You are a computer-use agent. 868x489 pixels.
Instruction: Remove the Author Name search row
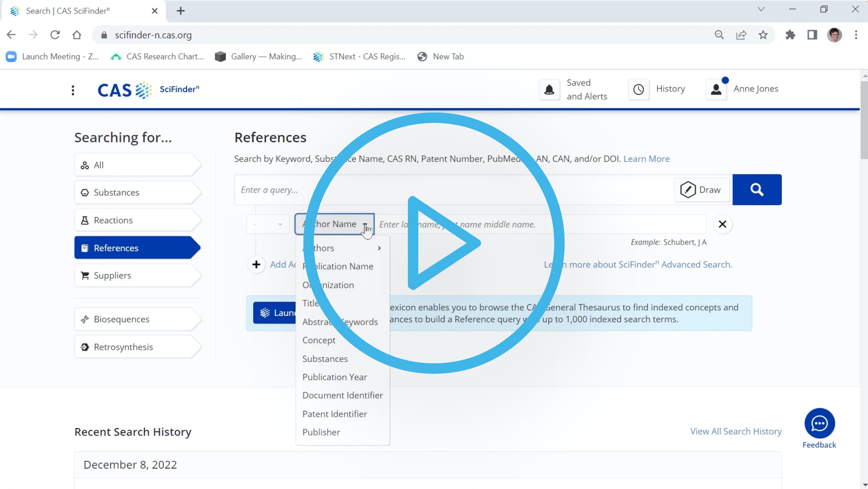722,224
